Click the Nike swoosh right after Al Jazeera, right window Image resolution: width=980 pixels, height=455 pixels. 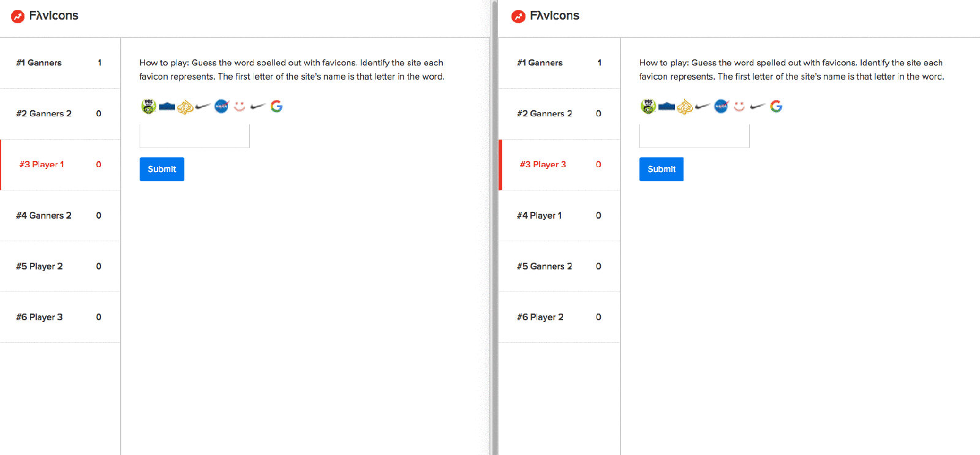pos(703,106)
